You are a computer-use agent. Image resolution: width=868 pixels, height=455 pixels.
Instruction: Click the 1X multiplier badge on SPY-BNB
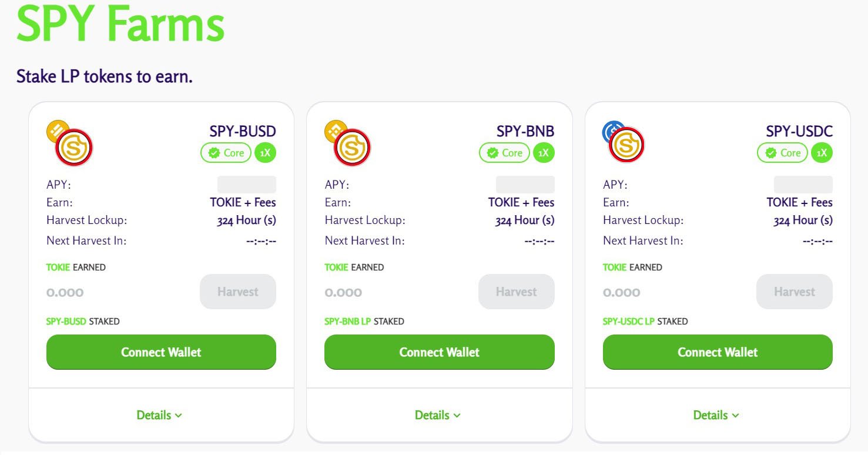544,153
